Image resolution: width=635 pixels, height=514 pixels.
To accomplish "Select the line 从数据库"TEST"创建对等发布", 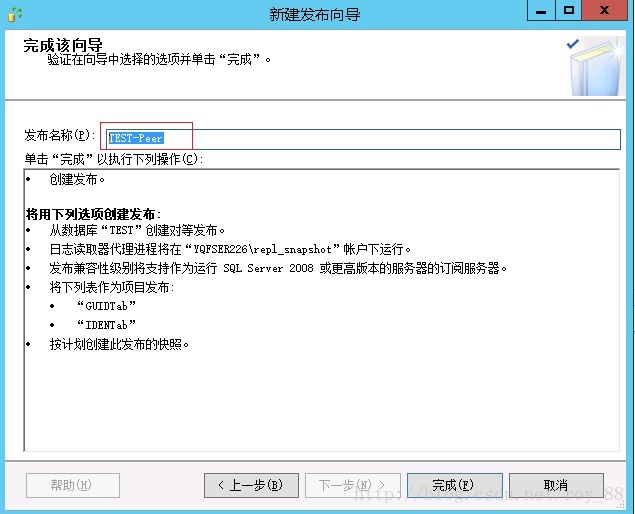I will click(x=137, y=230).
